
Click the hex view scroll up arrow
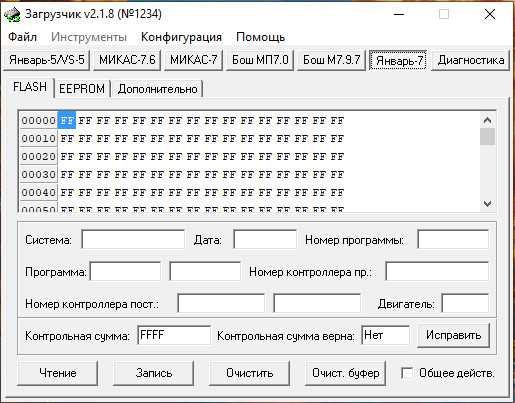click(487, 120)
